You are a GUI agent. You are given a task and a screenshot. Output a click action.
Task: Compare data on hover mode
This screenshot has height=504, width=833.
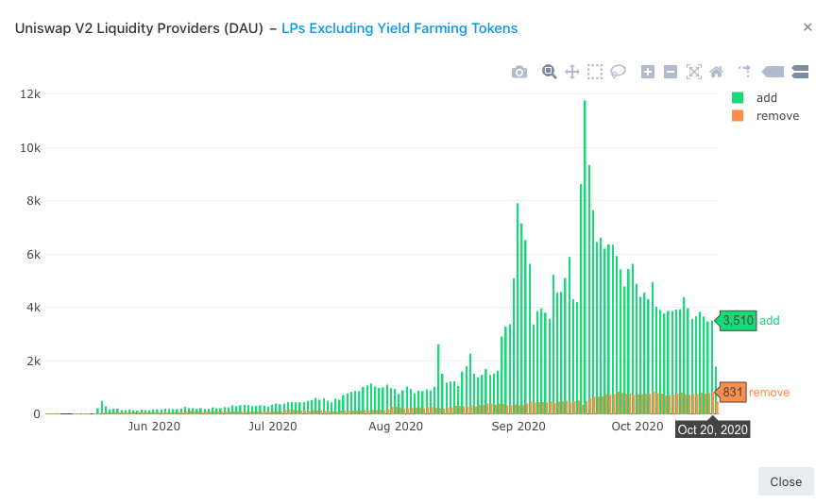click(800, 72)
